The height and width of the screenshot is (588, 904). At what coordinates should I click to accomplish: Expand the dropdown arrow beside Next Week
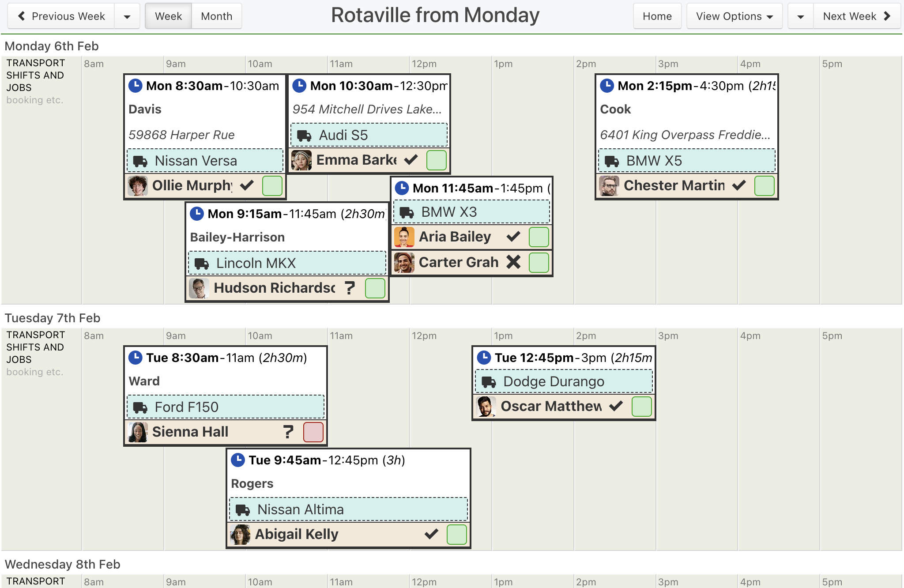(800, 16)
